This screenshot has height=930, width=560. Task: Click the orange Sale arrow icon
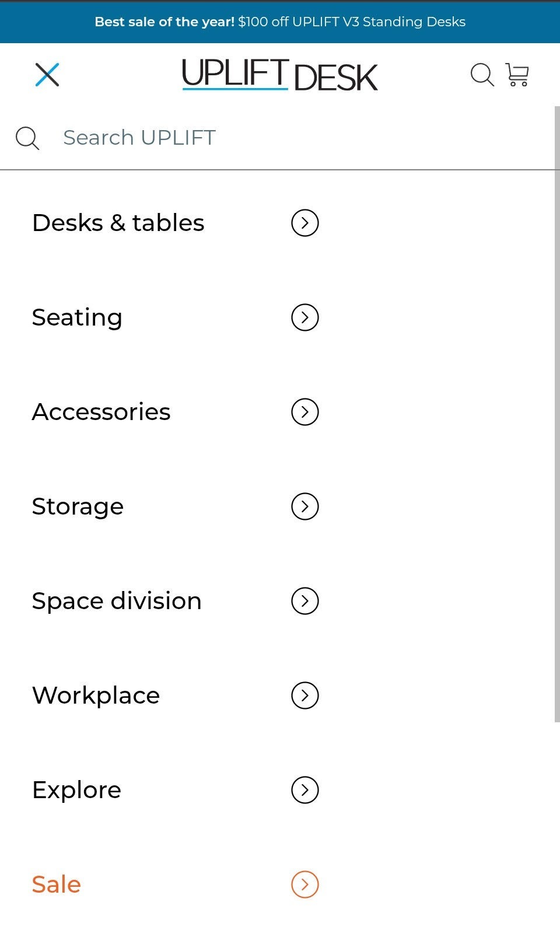[x=304, y=884]
